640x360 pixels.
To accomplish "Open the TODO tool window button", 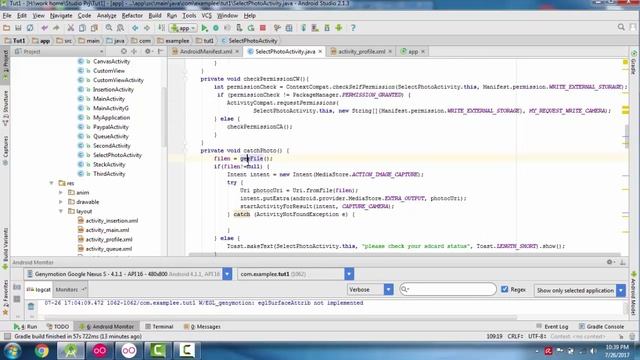I will [x=58, y=327].
